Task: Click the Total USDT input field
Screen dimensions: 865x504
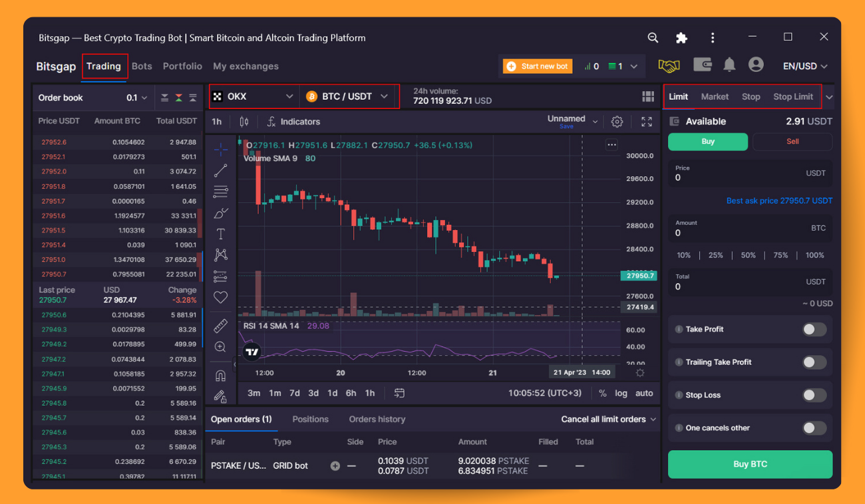Action: pyautogui.click(x=750, y=282)
